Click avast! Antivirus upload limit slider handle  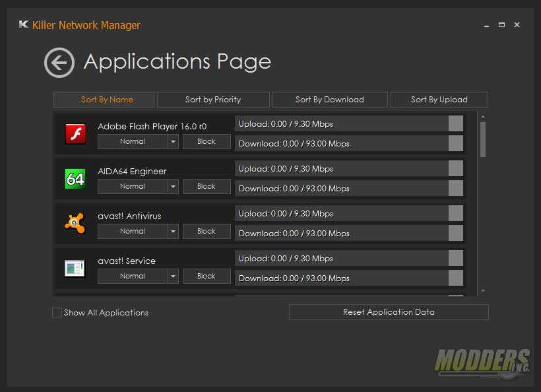click(x=456, y=213)
